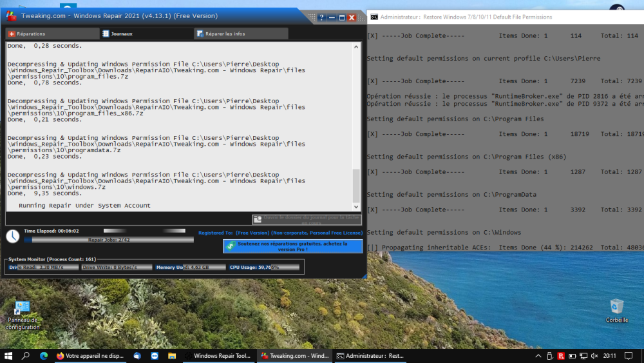
Task: Click Setting default permissions on C:\Windows line
Action: 444,232
